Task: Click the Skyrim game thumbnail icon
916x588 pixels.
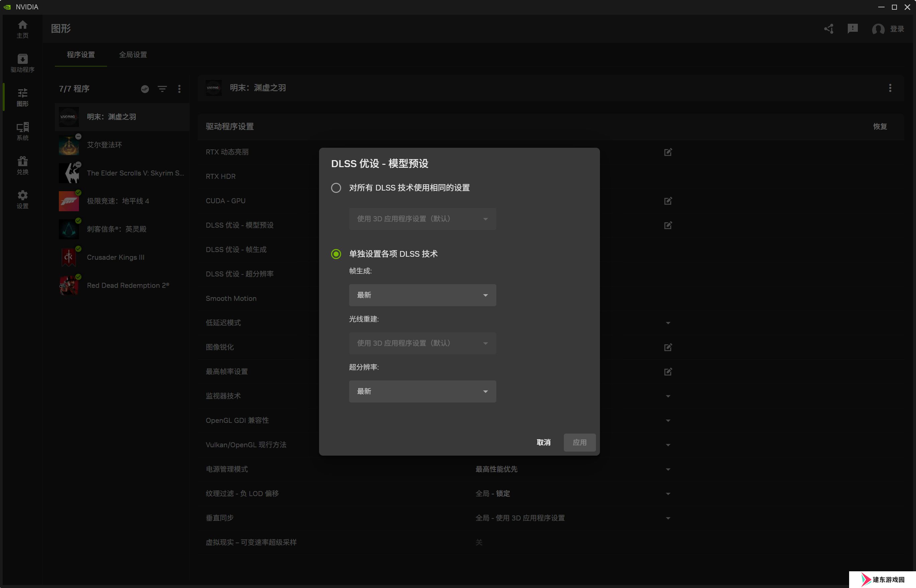Action: (69, 173)
